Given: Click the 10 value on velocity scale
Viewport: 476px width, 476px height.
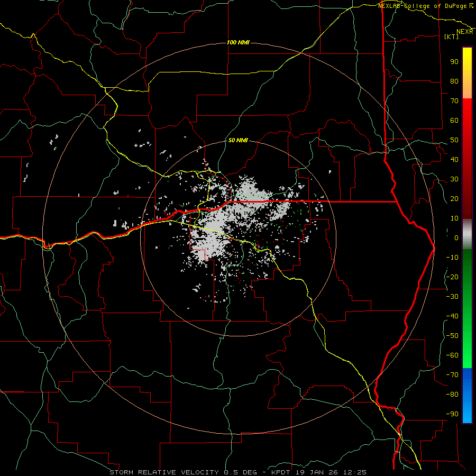Looking at the screenshot, I should 454,218.
